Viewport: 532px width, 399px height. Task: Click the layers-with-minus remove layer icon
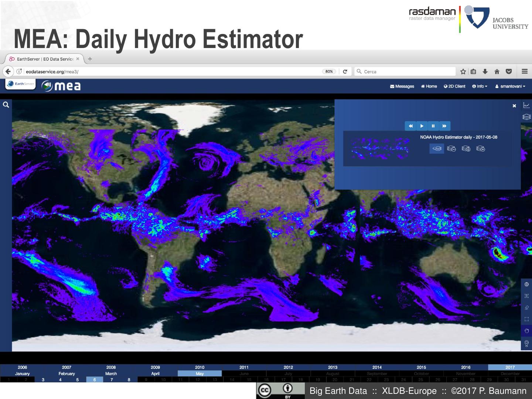click(451, 149)
